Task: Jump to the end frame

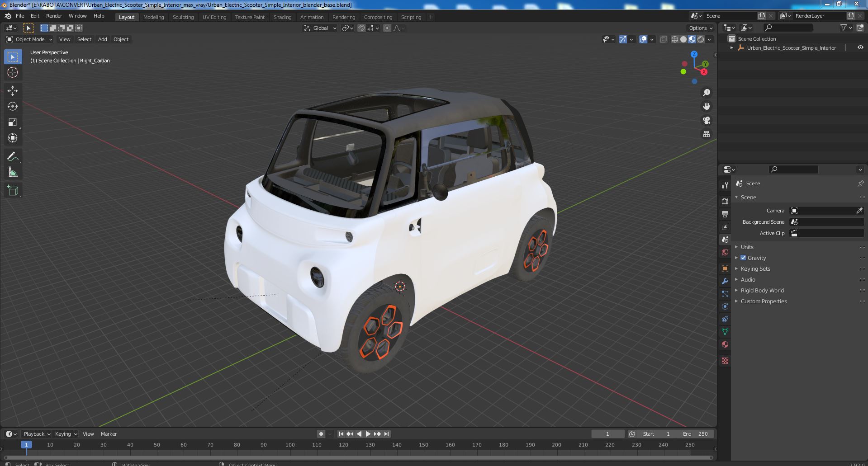Action: [386, 434]
